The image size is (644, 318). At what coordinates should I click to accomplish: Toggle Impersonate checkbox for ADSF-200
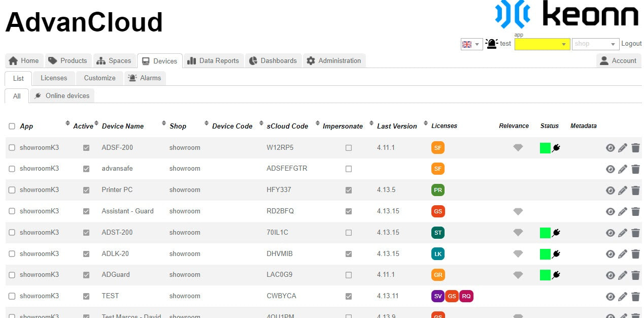[x=349, y=148]
